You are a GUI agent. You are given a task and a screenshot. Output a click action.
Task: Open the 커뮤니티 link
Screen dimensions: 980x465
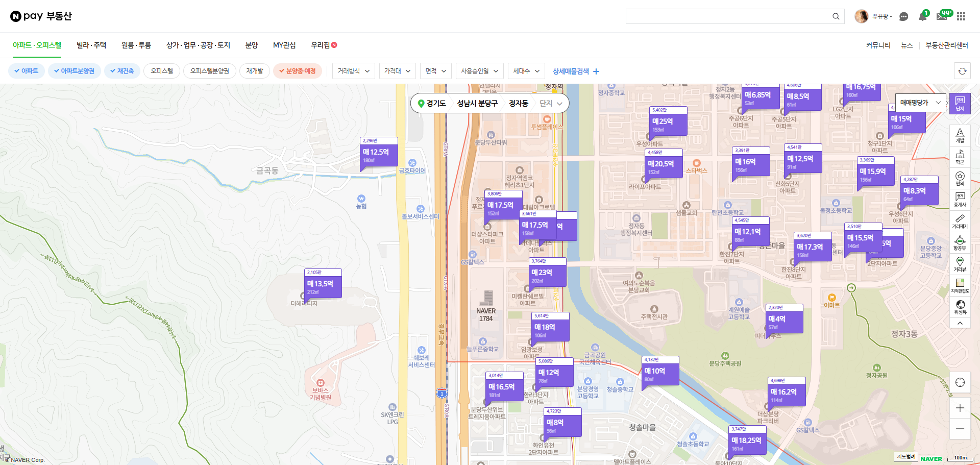click(x=878, y=45)
